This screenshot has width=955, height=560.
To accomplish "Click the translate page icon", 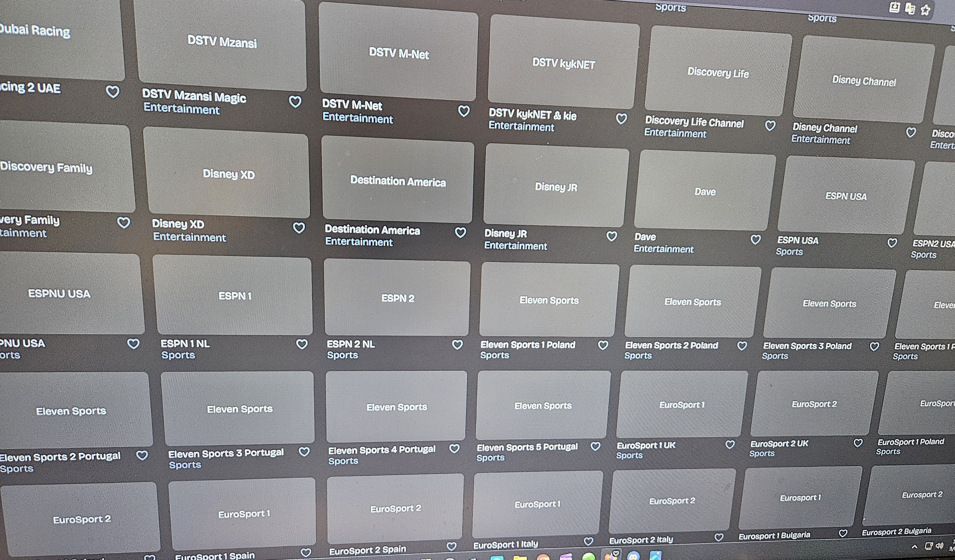I will click(x=910, y=8).
